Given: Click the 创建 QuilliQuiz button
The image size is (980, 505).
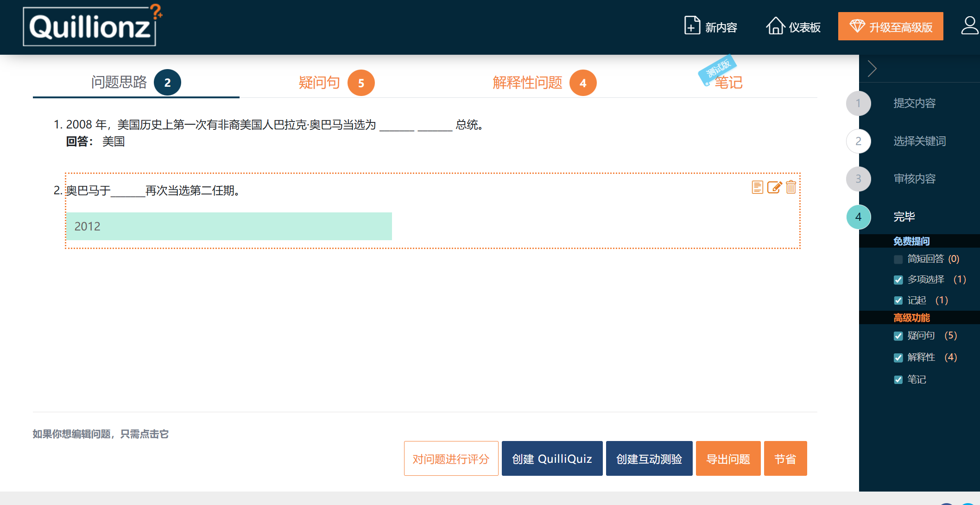Looking at the screenshot, I should tap(552, 458).
